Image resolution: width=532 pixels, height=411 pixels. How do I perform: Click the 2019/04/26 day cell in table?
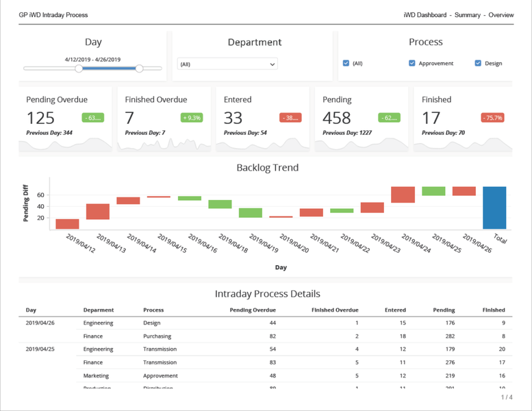tap(41, 323)
